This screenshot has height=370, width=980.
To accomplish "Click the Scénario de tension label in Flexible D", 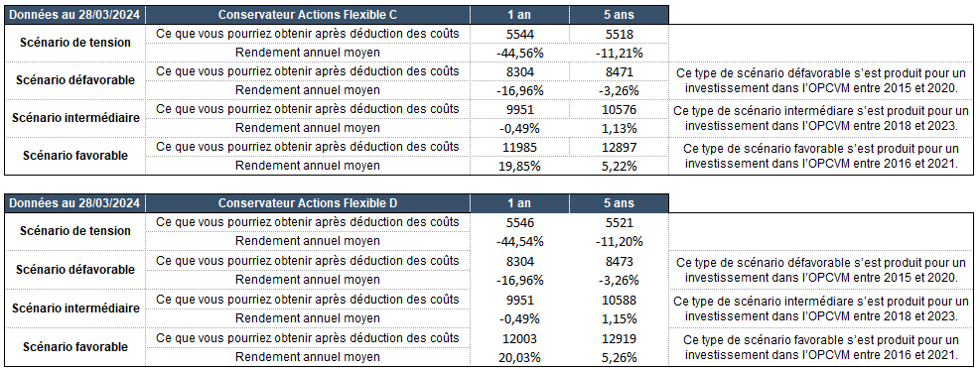I will click(x=75, y=231).
